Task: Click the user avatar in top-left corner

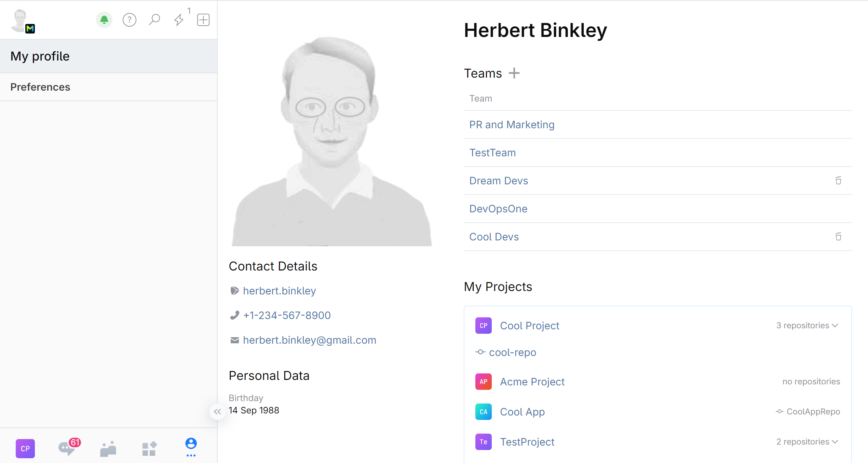Action: click(x=21, y=21)
